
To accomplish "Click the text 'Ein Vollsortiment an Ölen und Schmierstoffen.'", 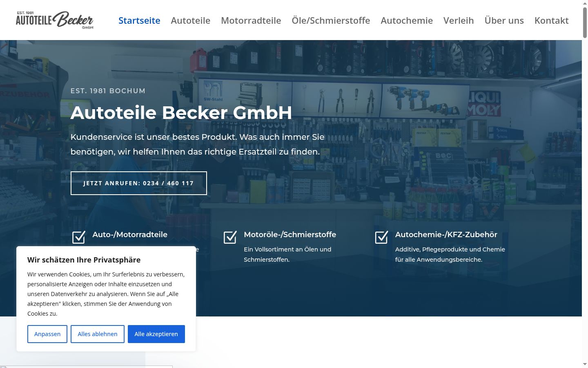I will pos(287,254).
